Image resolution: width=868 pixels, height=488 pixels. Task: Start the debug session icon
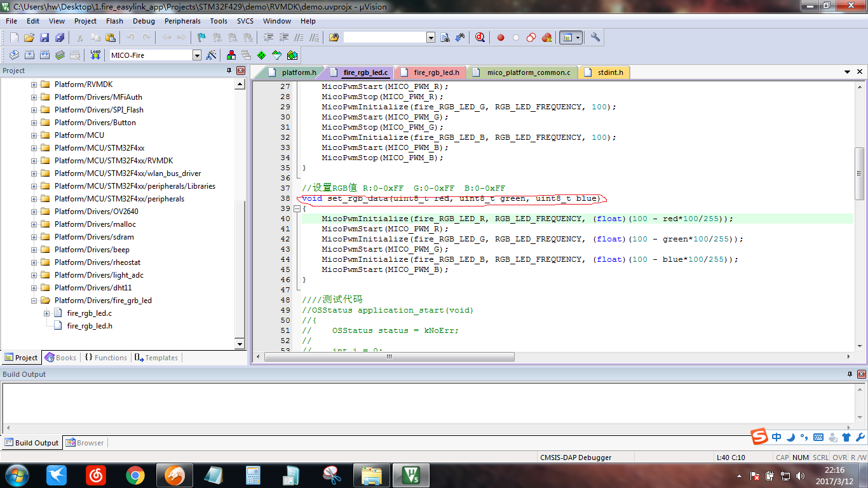coord(480,37)
